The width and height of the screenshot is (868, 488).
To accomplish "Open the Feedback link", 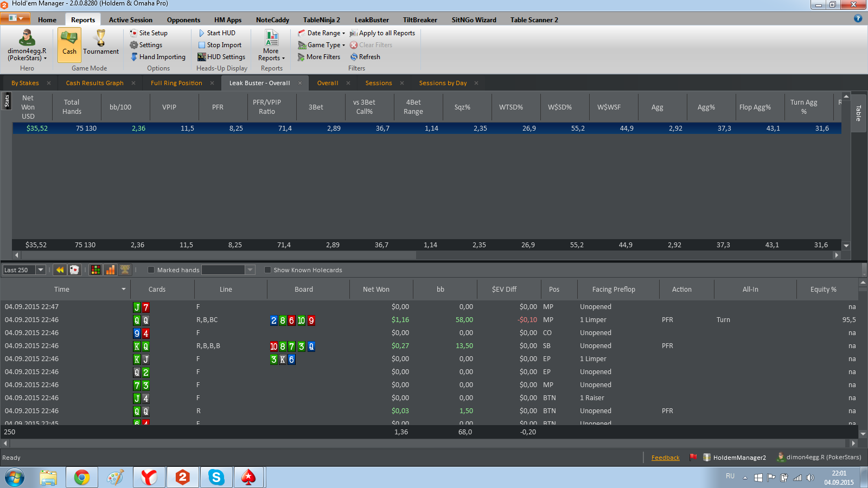I will pos(665,458).
